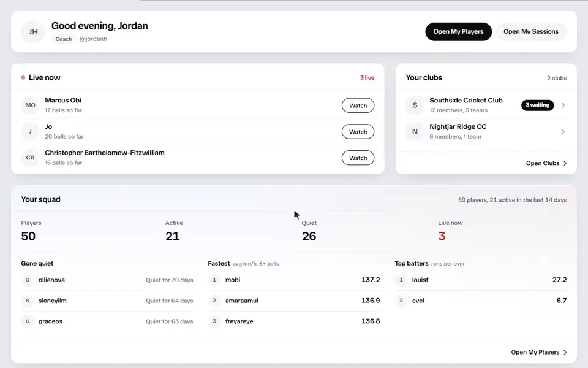The height and width of the screenshot is (368, 588).
Task: Click the red Live now dot indicator
Action: (x=23, y=78)
